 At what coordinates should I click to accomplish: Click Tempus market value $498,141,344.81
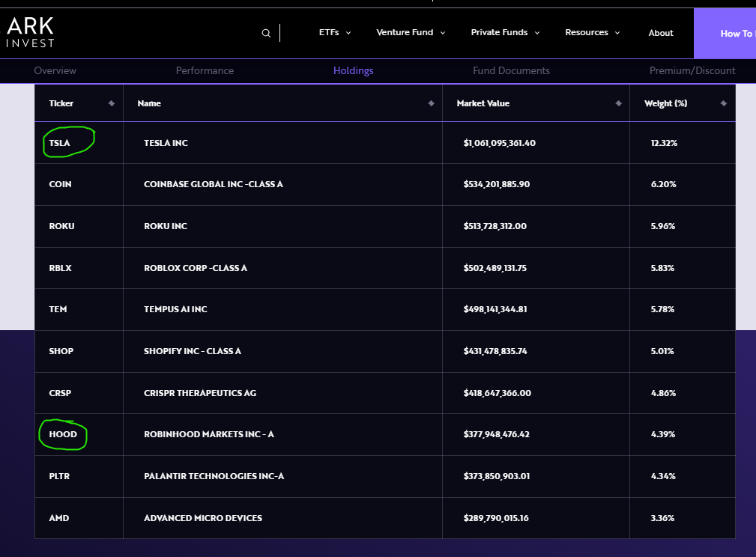coord(495,309)
